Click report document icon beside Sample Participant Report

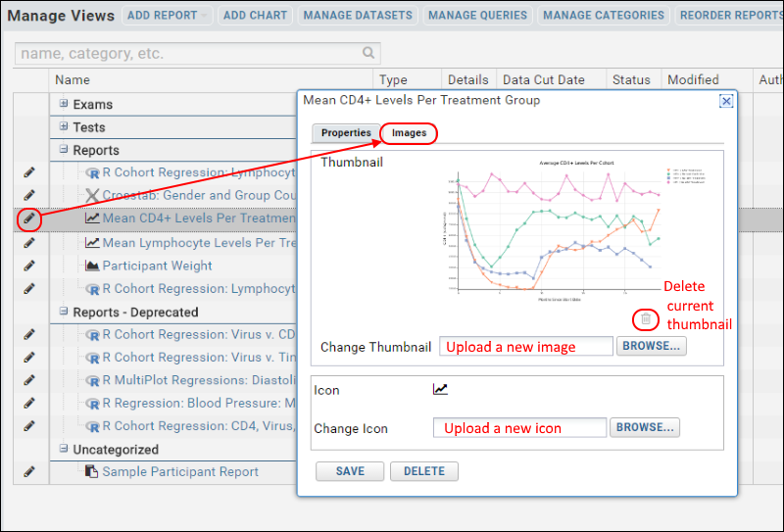[x=91, y=471]
